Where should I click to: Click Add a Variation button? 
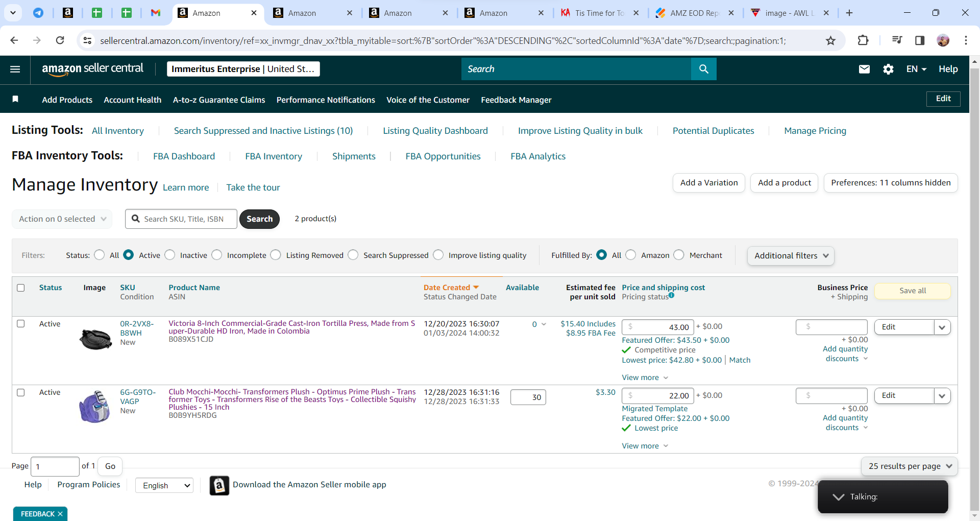click(709, 183)
